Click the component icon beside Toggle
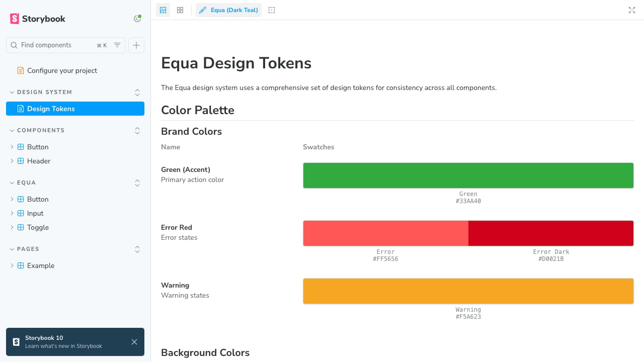Image resolution: width=644 pixels, height=362 pixels. point(21,227)
